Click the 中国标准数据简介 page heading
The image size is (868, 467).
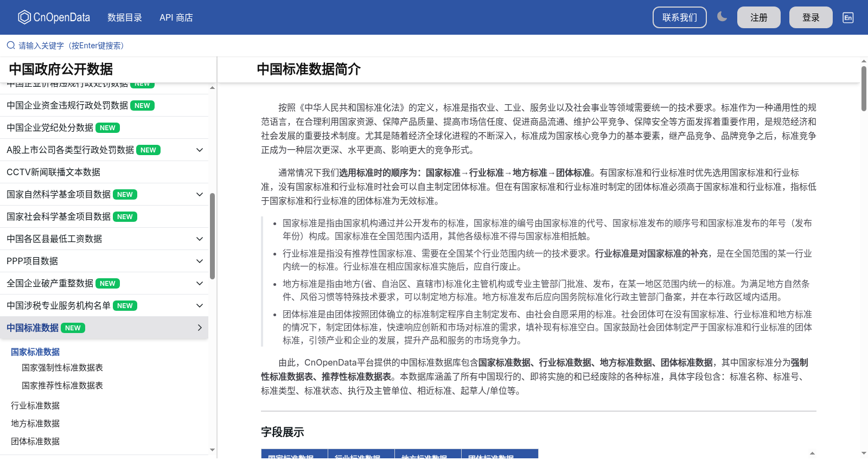point(309,69)
